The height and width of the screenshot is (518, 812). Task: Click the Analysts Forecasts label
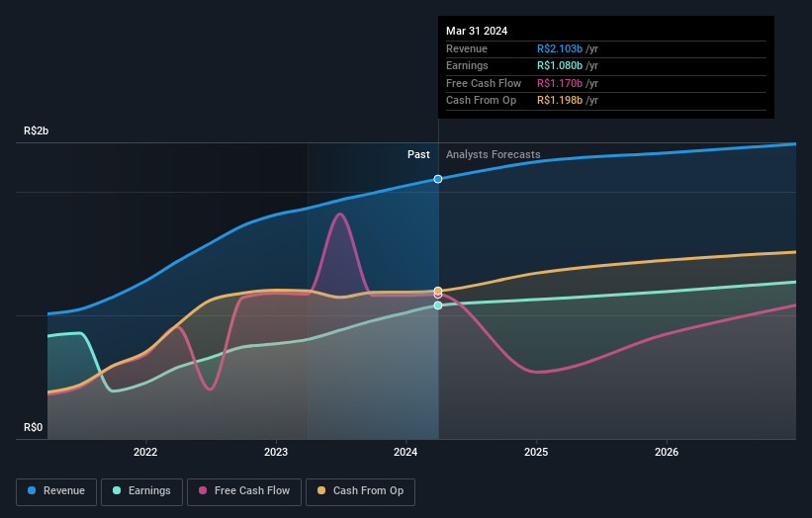click(493, 155)
